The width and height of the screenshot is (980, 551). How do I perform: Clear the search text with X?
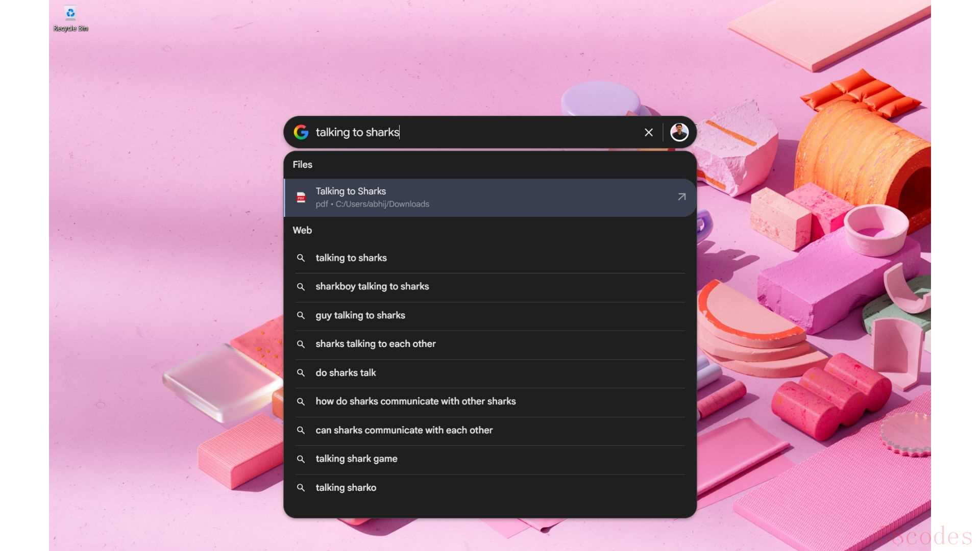[x=648, y=133]
